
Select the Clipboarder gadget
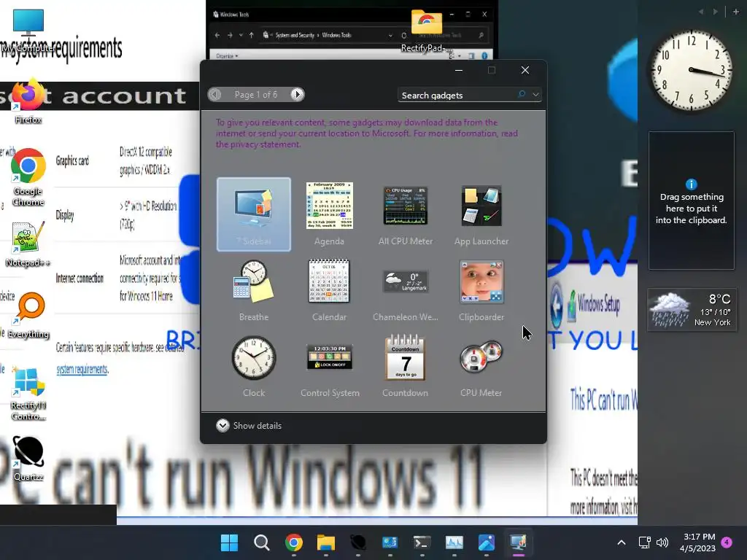481,290
